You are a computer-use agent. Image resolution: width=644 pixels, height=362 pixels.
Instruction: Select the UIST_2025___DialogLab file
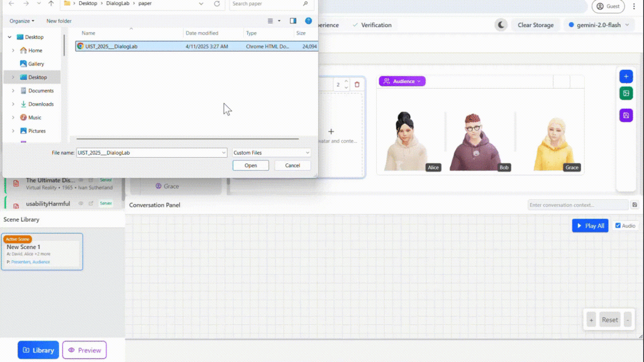(112, 47)
